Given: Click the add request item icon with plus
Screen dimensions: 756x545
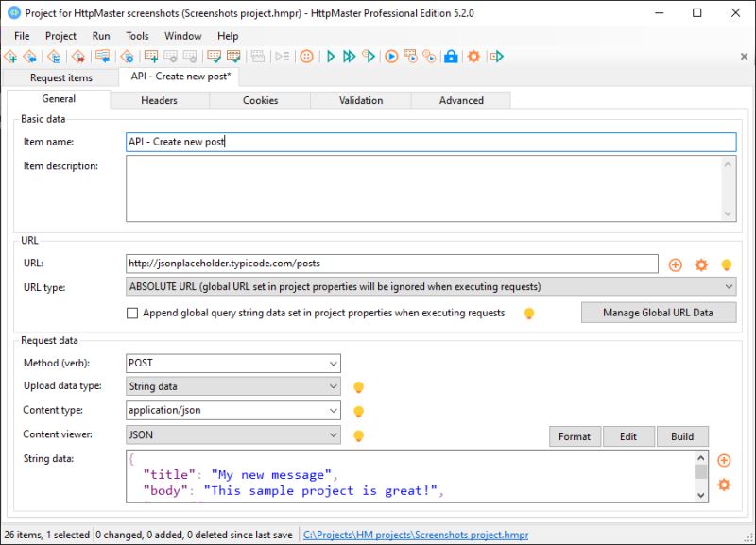Looking at the screenshot, I should (151, 57).
